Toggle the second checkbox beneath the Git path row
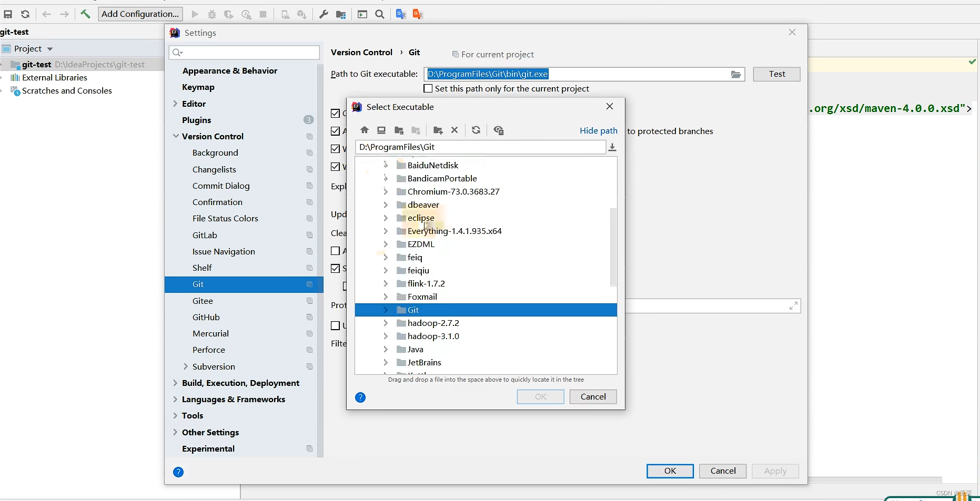Image resolution: width=980 pixels, height=501 pixels. click(x=335, y=131)
